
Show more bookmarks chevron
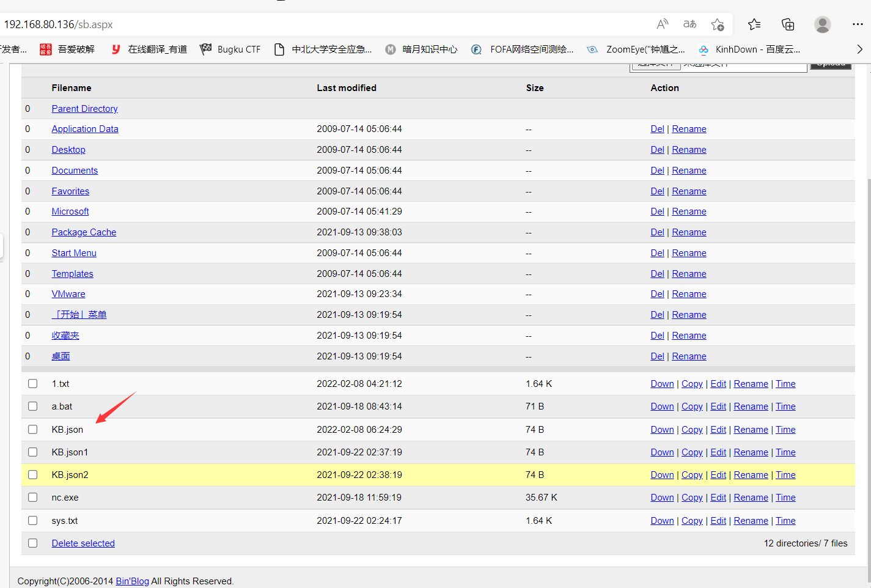[859, 50]
